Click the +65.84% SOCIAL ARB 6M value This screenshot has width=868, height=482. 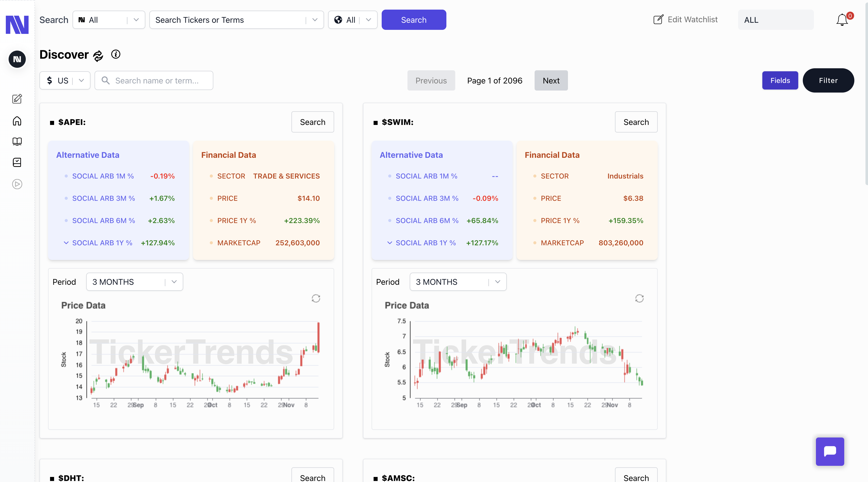(482, 221)
